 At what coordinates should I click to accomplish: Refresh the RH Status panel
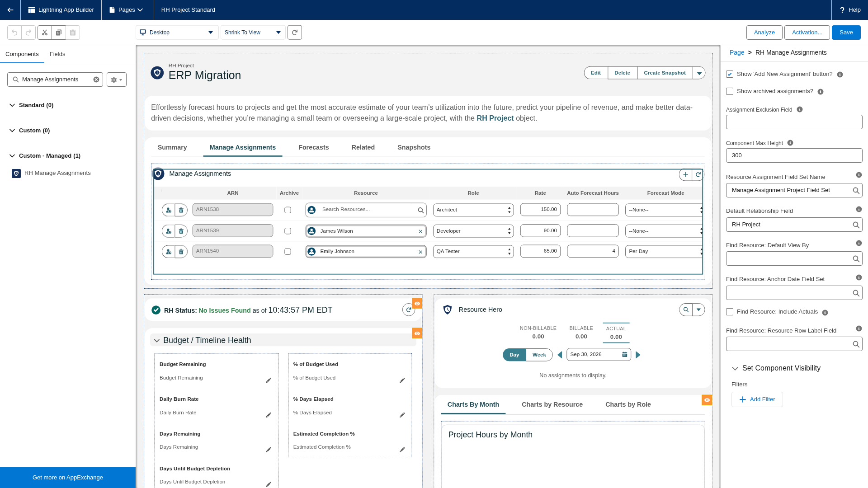point(409,310)
